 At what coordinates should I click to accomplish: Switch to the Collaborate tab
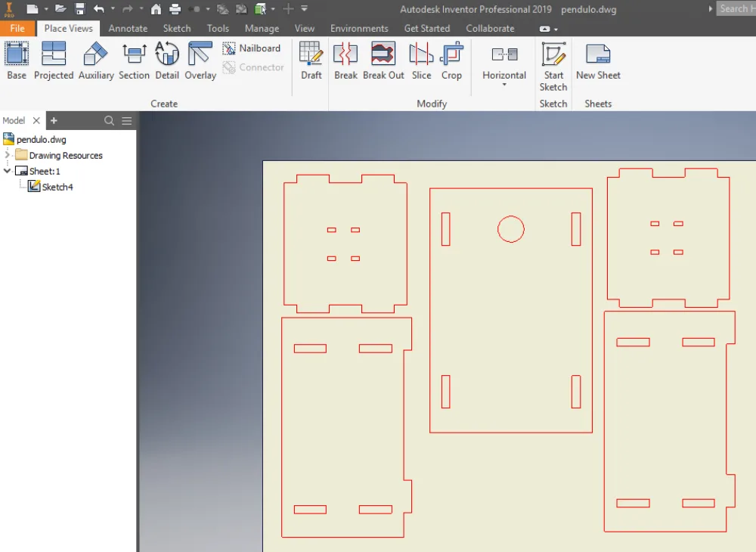point(490,29)
